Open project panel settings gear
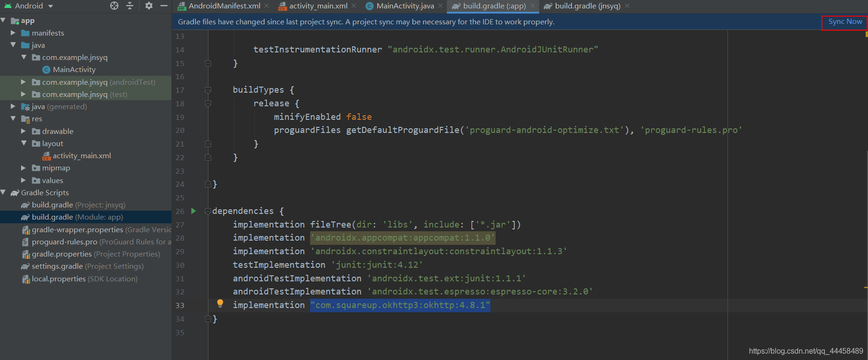This screenshot has width=868, height=360. [148, 6]
